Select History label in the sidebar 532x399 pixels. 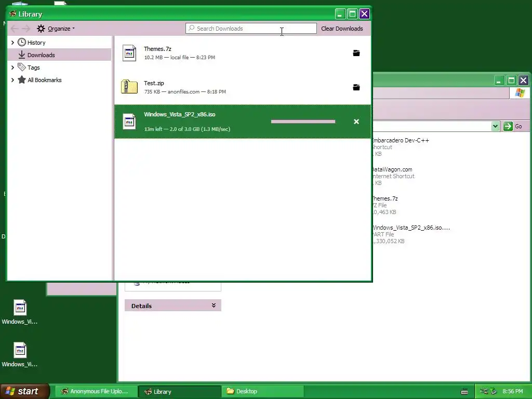click(x=36, y=43)
